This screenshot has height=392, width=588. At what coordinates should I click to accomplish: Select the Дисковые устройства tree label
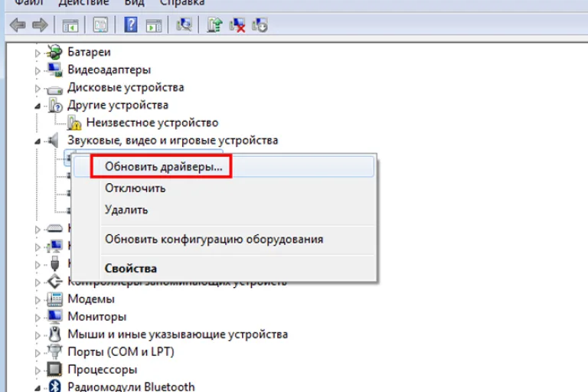point(126,87)
